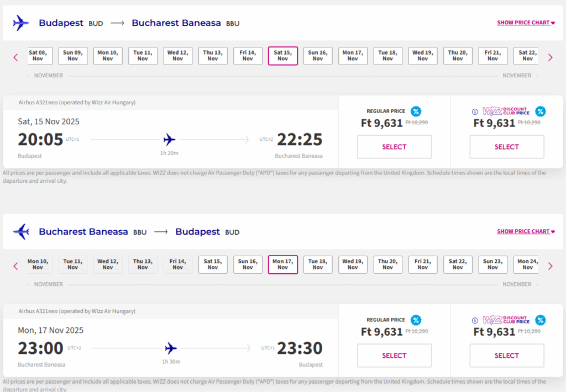Select Sat 22, Nov return date
Screen dimensions: 566x392
pyautogui.click(x=458, y=264)
